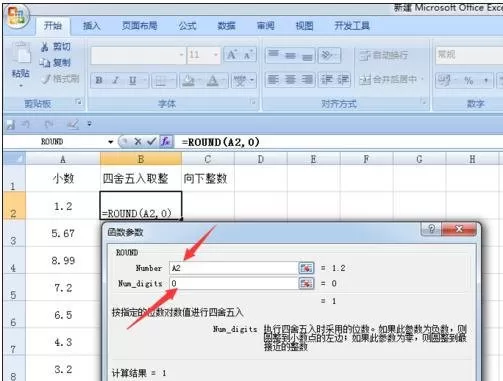Viewport: 503px width, 381px height.
Task: Align text right in cell
Action: click(307, 80)
